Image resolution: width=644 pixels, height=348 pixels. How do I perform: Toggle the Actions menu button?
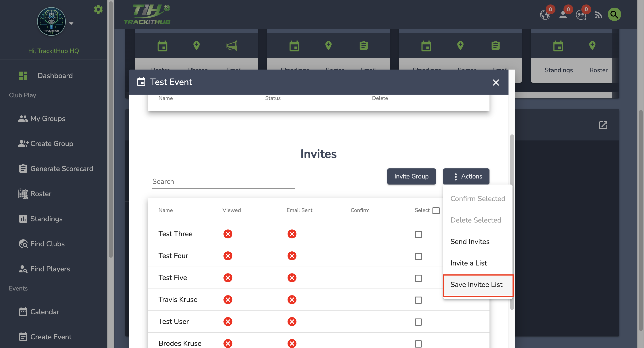[466, 176]
